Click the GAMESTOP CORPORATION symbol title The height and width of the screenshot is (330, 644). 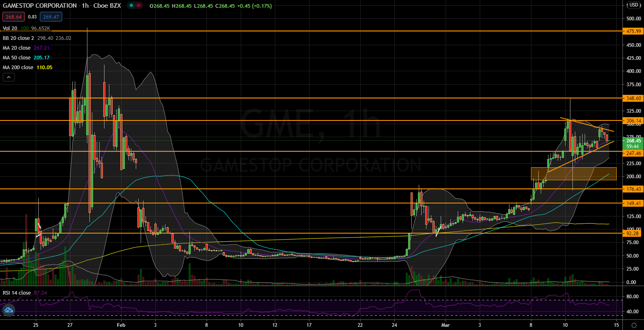tap(40, 6)
